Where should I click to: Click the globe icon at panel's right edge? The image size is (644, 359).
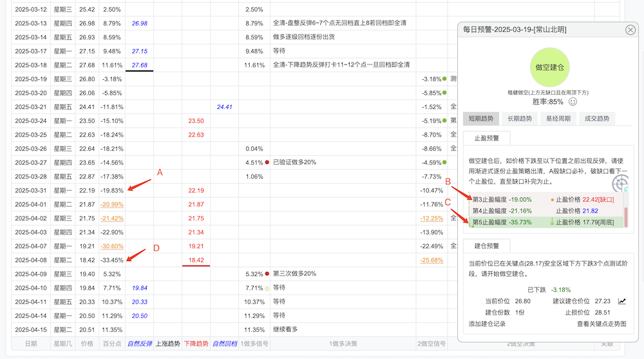tap(620, 184)
